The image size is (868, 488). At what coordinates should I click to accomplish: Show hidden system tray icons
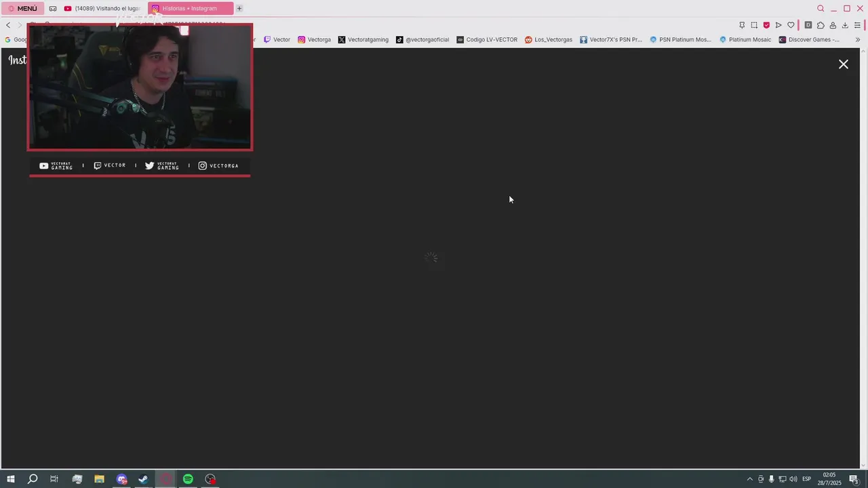point(749,479)
